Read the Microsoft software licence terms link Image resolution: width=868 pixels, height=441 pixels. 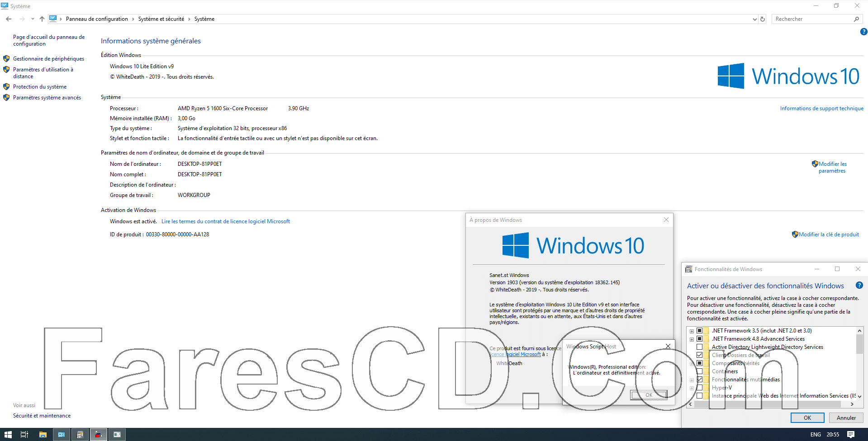coord(226,221)
